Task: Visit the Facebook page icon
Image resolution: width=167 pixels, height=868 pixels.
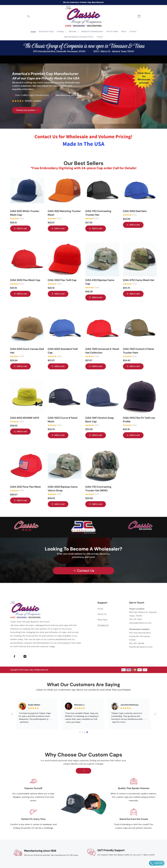Action: coord(14,656)
